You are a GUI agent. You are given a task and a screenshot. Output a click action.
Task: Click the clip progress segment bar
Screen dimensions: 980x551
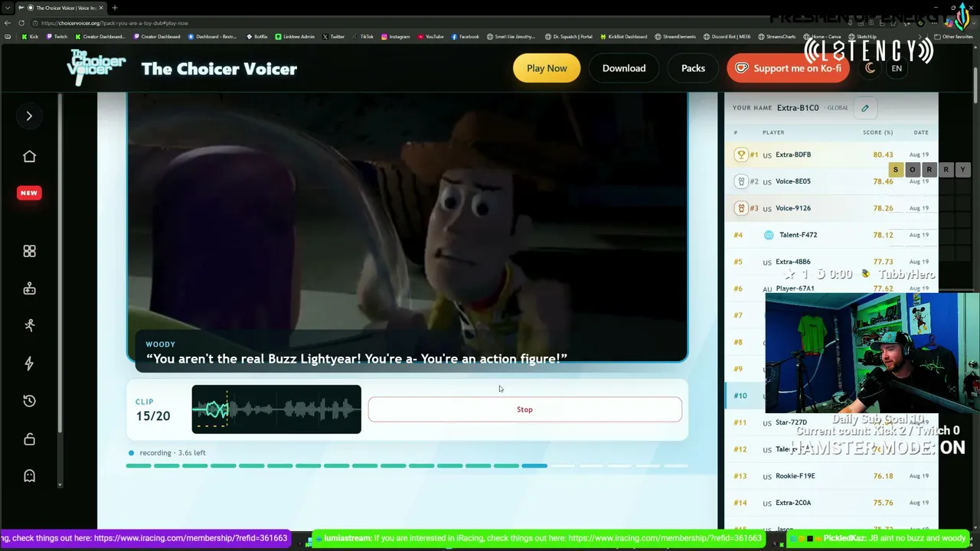coord(407,465)
